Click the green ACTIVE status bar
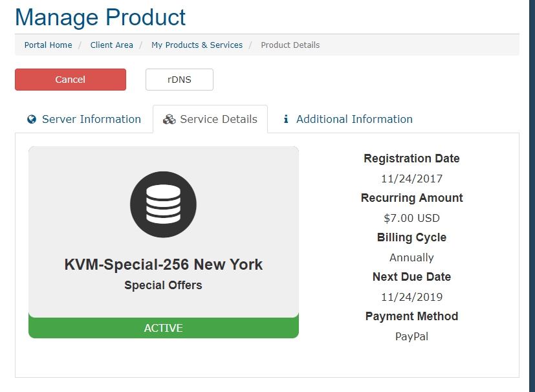 pyautogui.click(x=163, y=328)
